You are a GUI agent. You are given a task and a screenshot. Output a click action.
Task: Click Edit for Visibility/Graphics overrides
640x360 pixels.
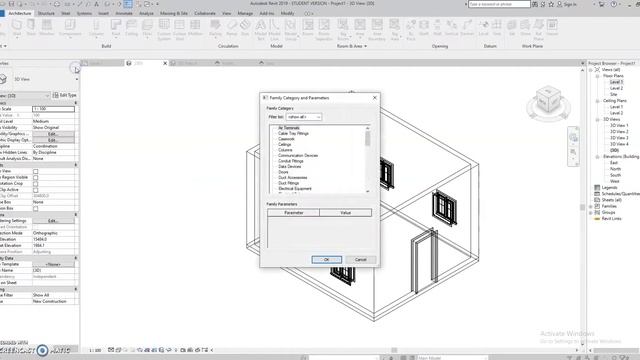point(53,134)
